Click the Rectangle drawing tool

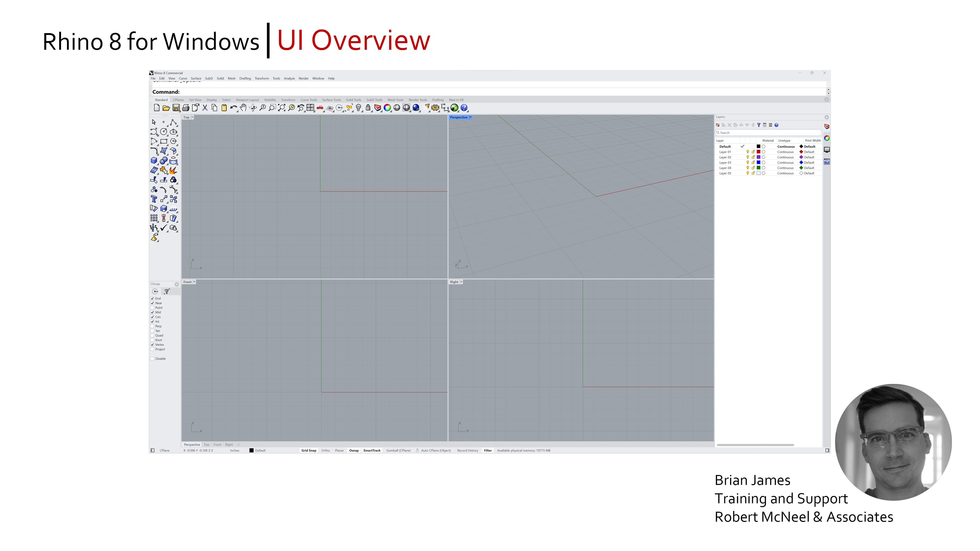[x=164, y=142]
